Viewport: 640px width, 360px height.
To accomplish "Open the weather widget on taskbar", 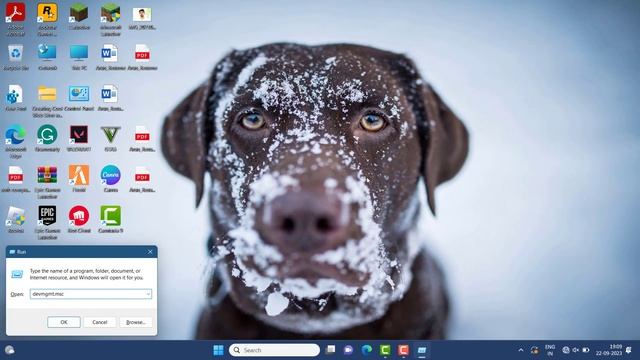I will coord(9,350).
